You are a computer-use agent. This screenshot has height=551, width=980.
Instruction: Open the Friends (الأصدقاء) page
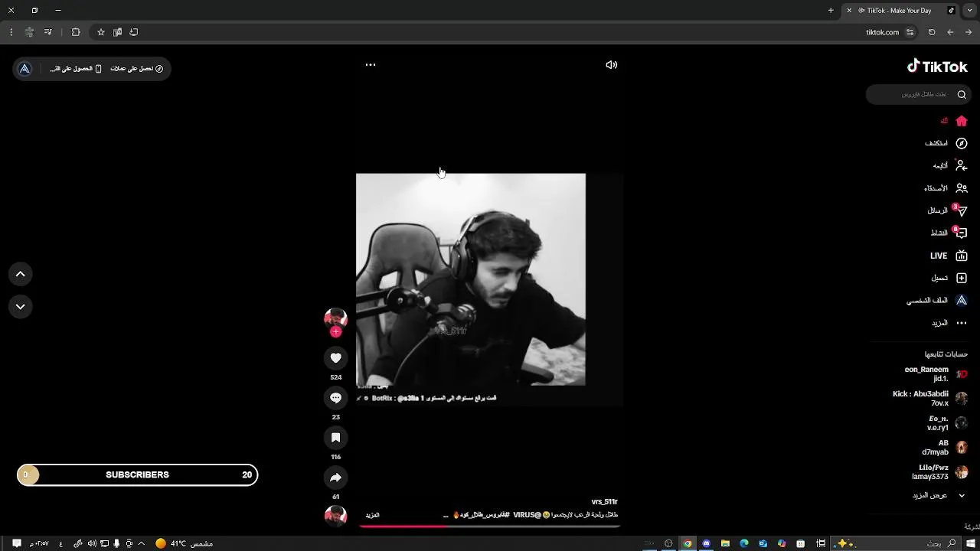[x=946, y=188]
